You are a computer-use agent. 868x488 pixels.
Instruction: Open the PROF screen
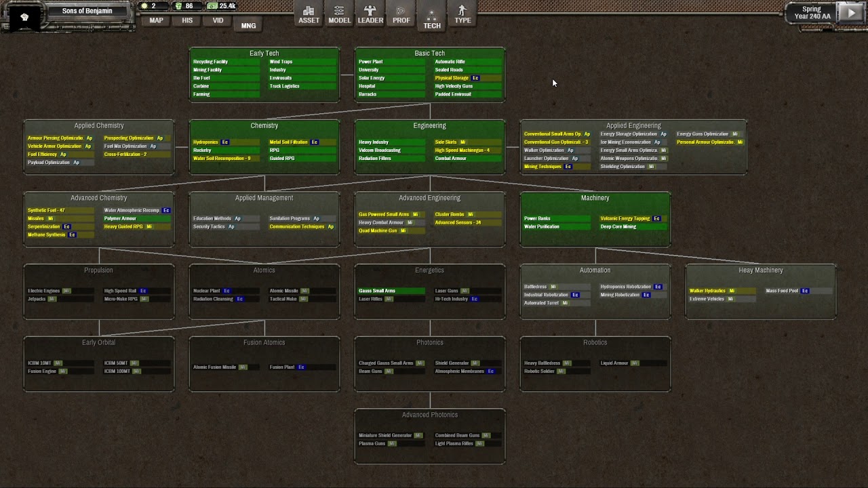[x=401, y=14]
